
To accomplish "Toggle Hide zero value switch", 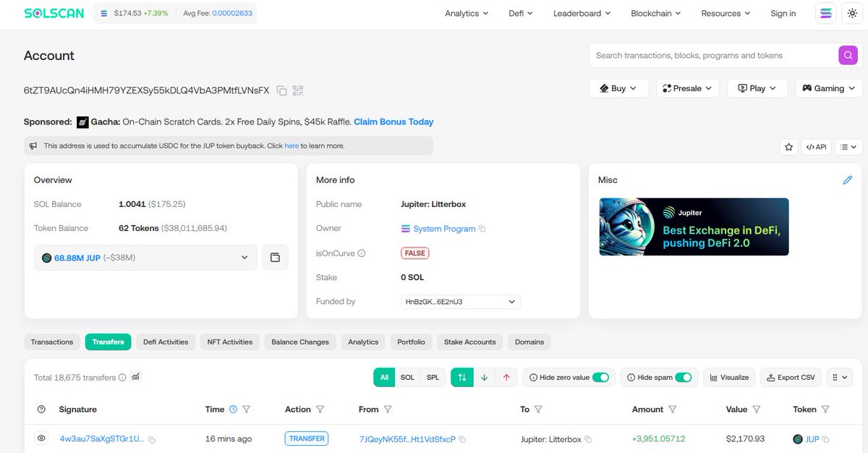I will point(601,377).
